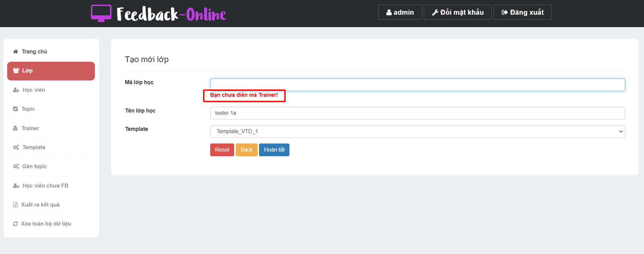
Task: Click the Tên lớp học field containing tester 1a
Action: click(x=417, y=113)
